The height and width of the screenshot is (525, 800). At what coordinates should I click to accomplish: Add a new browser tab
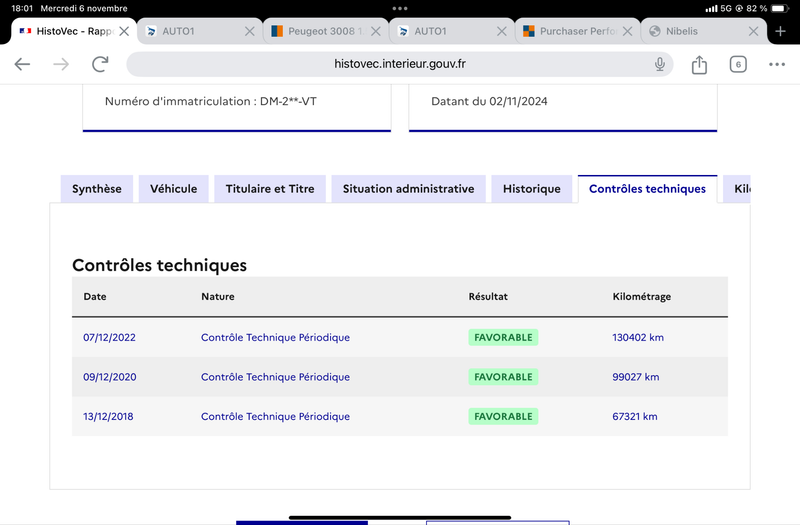point(780,31)
